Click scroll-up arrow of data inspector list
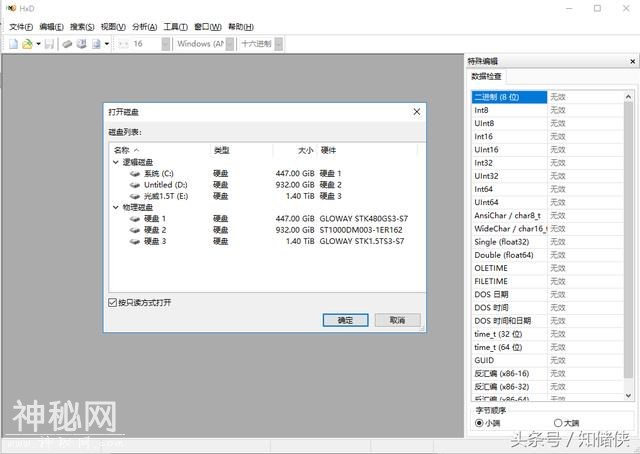Image resolution: width=640 pixels, height=454 pixels. tap(628, 97)
